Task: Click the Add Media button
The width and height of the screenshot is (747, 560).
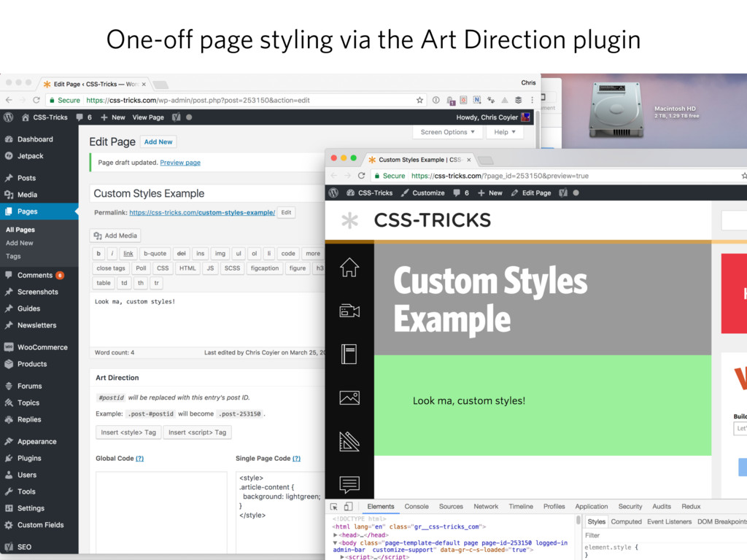Action: (x=116, y=236)
